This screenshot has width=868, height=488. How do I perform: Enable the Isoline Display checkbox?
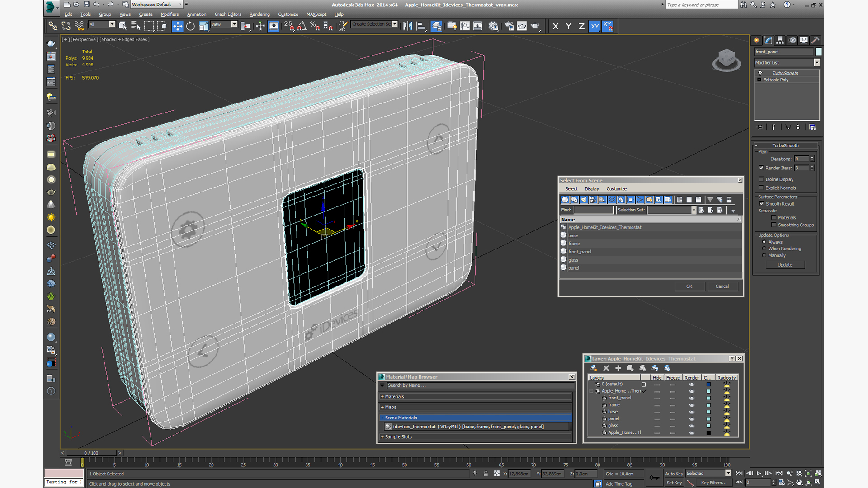click(x=761, y=179)
